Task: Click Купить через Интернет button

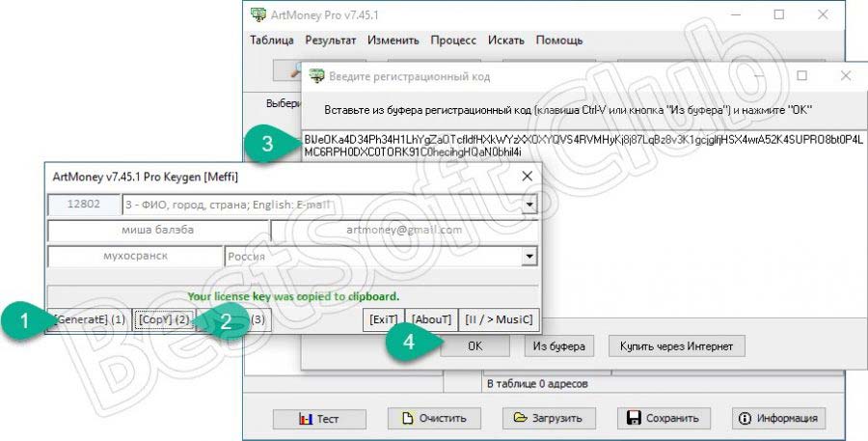Action: (x=676, y=346)
